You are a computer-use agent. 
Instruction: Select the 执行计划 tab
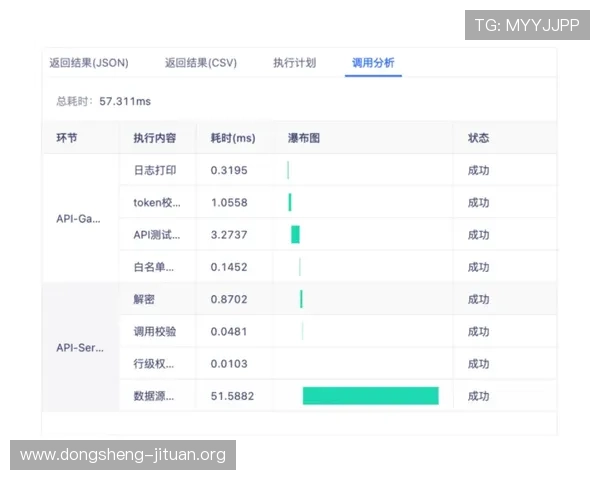tap(295, 63)
